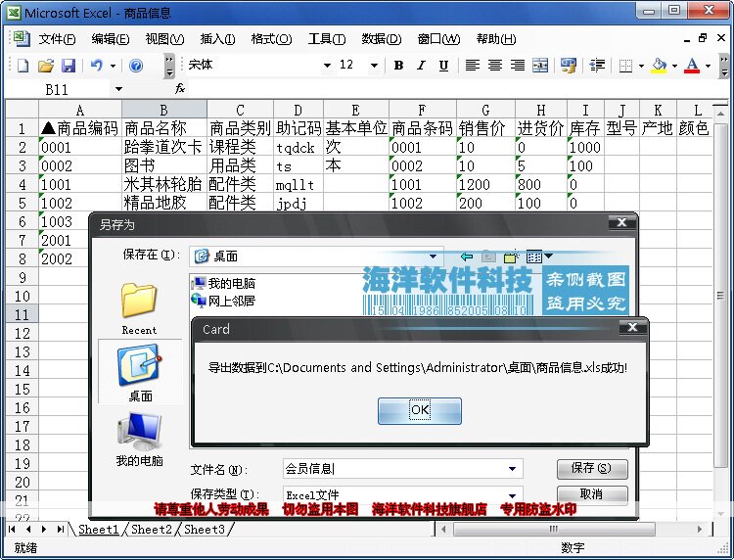Open Excel Help question mark icon
Viewport: 734px width, 560px height.
pyautogui.click(x=136, y=66)
